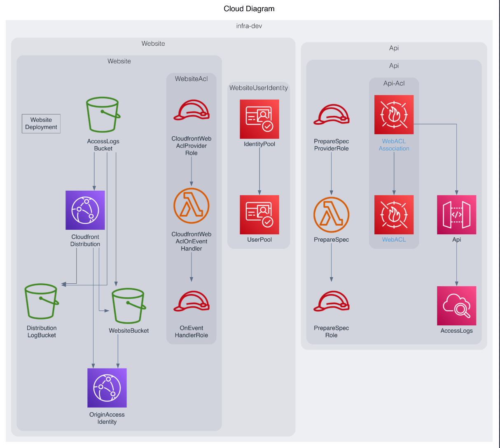Click the IdentityPool Cognito icon
500x448 pixels.
click(259, 119)
